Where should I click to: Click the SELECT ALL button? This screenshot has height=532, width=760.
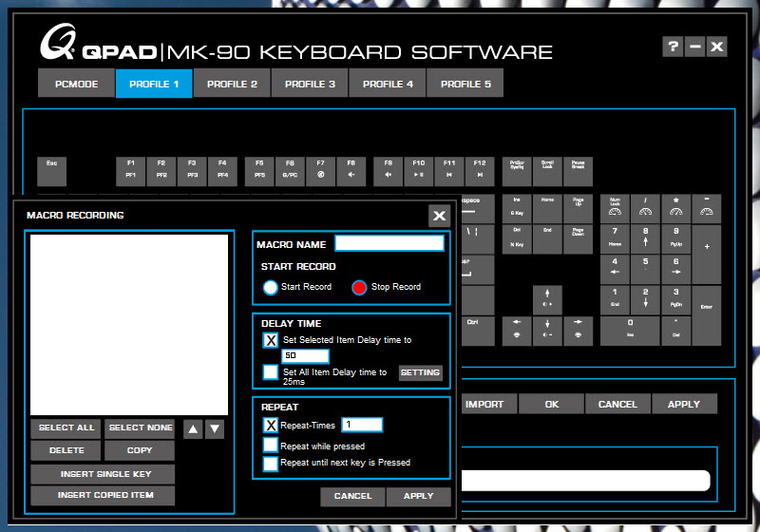coord(66,427)
